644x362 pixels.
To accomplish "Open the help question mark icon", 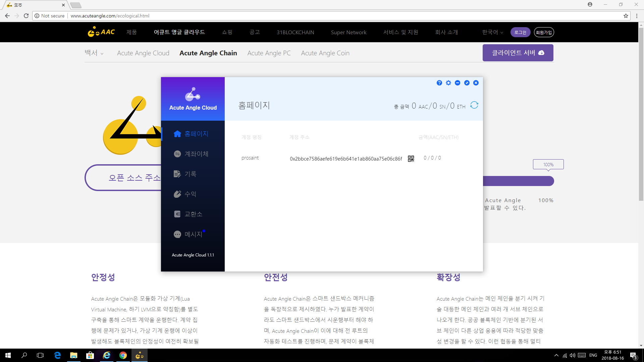I will pyautogui.click(x=439, y=83).
